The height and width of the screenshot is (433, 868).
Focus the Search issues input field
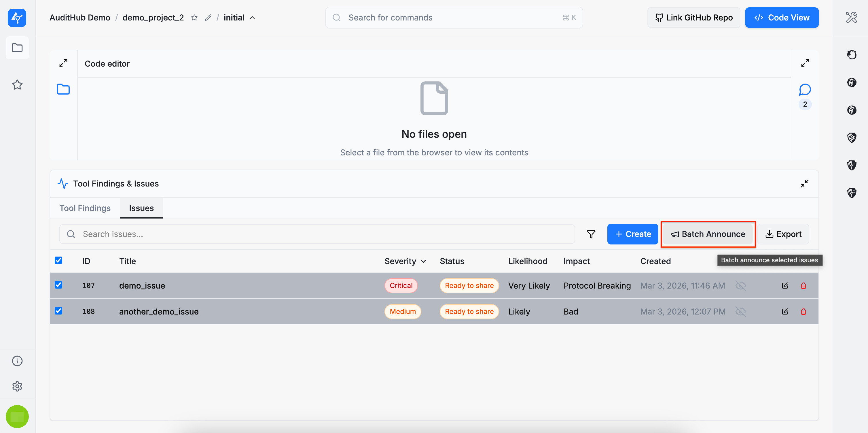click(x=317, y=234)
